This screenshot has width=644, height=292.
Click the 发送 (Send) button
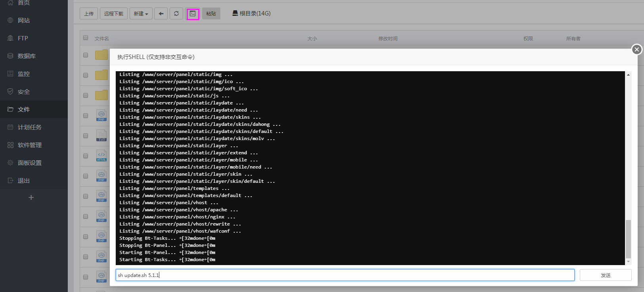[606, 275]
